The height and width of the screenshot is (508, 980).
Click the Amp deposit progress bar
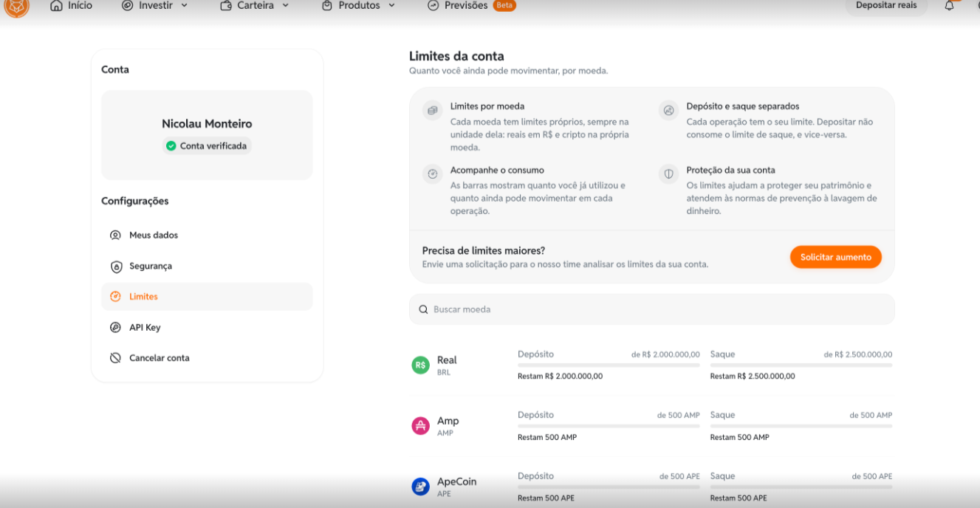[x=609, y=426]
